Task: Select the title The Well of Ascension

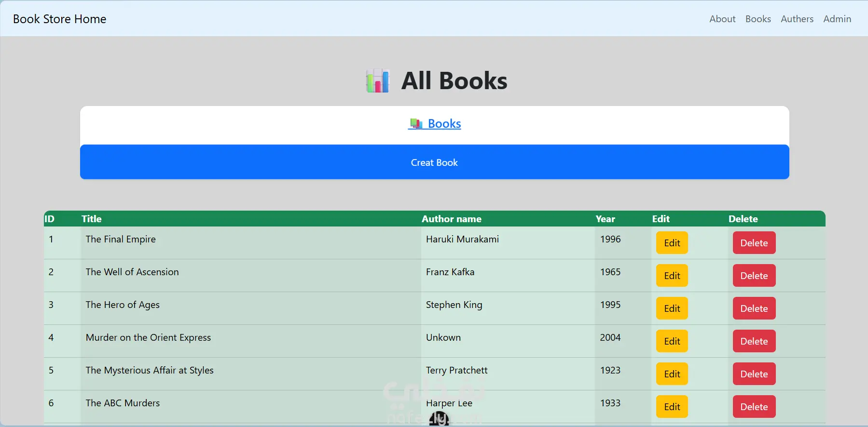Action: pyautogui.click(x=132, y=272)
